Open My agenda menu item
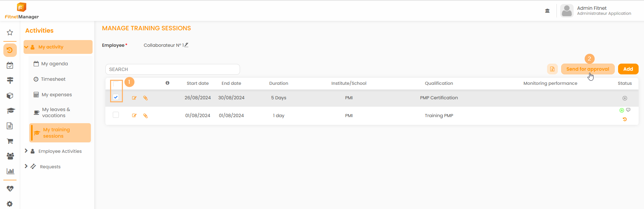Image resolution: width=644 pixels, height=209 pixels. 54,64
